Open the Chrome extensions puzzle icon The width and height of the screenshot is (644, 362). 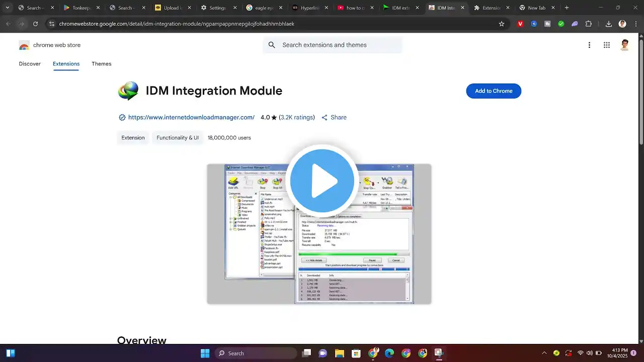[589, 24]
